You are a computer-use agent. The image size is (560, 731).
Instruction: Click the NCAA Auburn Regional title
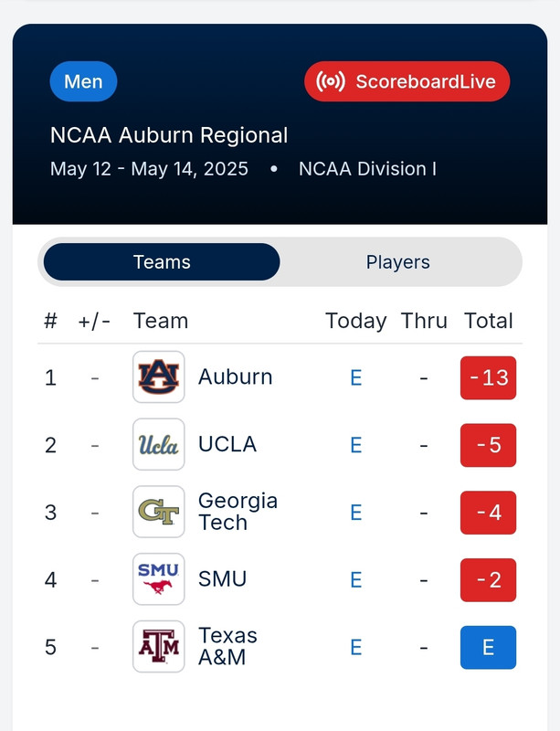(x=169, y=136)
